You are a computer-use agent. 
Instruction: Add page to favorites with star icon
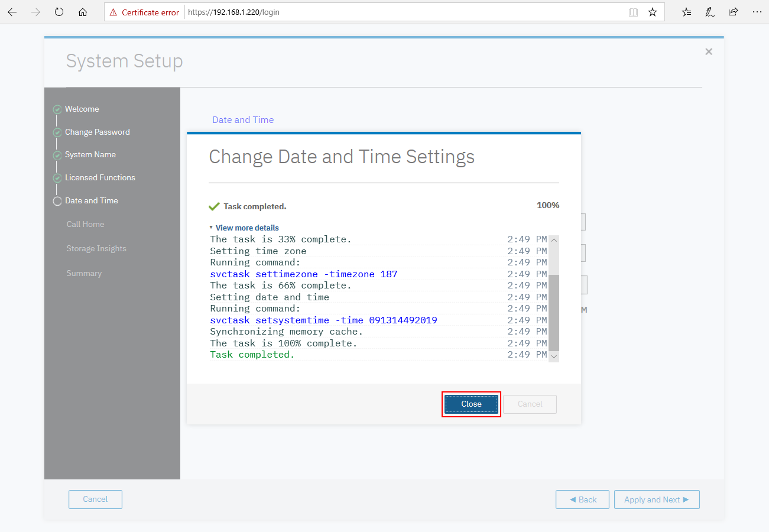pyautogui.click(x=653, y=12)
